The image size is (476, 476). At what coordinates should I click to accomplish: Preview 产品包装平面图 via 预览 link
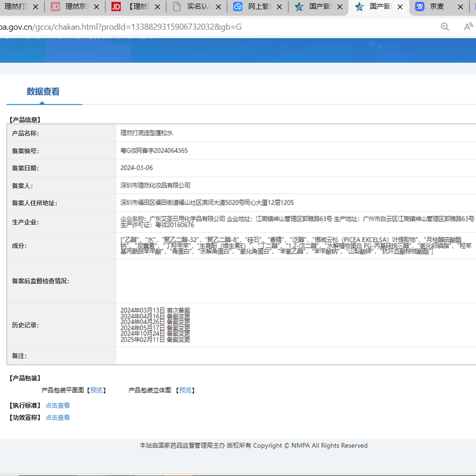[96, 390]
